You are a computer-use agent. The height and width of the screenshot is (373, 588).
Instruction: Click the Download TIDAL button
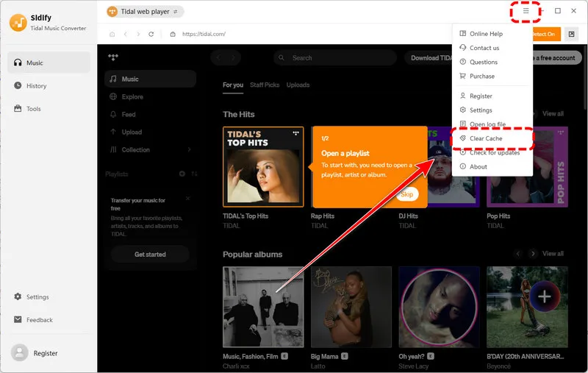[x=429, y=58]
